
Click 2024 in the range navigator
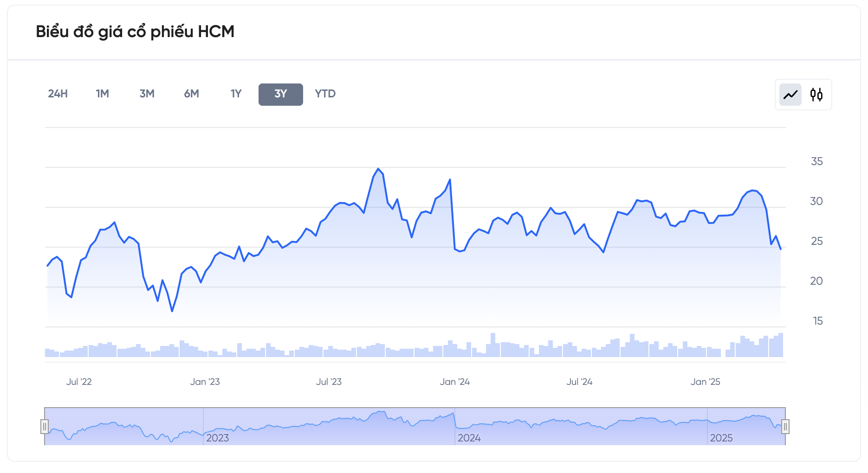469,438
